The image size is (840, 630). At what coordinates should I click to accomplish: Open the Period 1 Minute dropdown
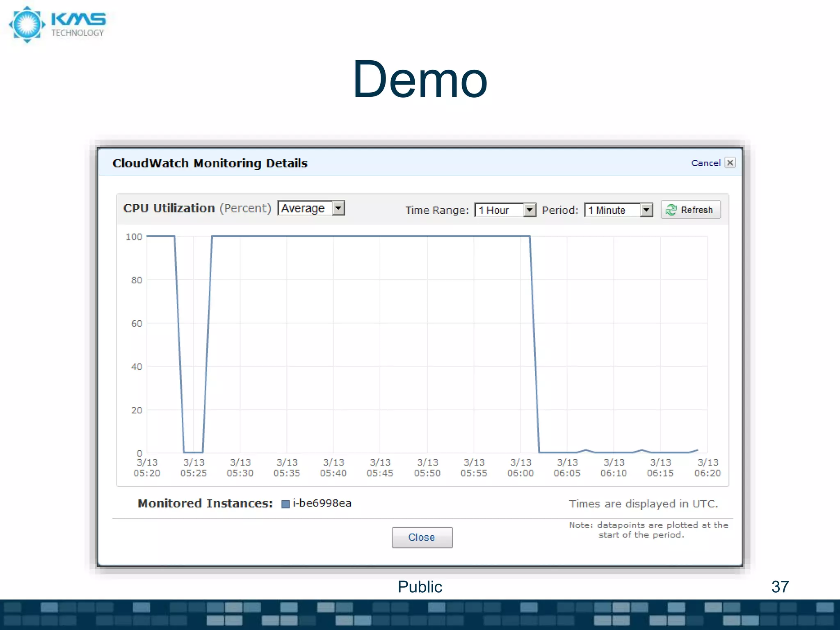(619, 210)
